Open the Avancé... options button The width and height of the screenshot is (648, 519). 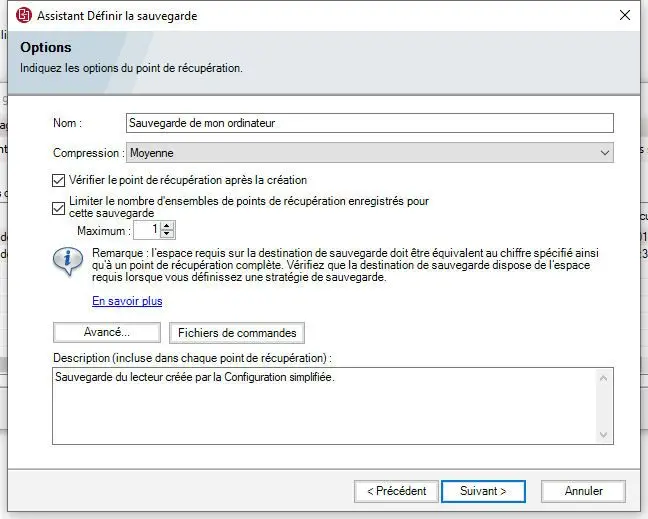click(x=107, y=332)
